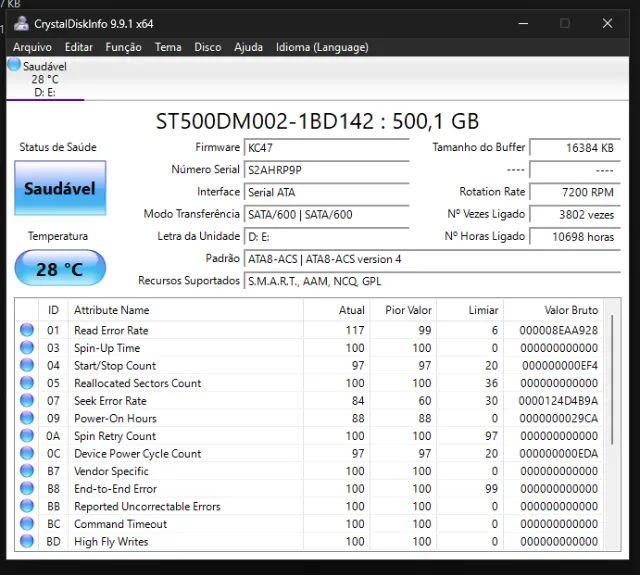
Task: Click the Atual column header
Action: [337, 310]
